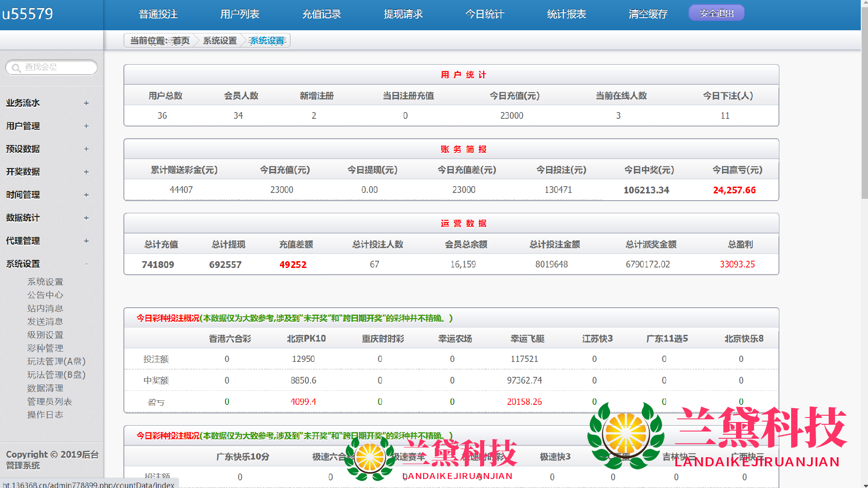Expand 业务流水 with its plus icon
The image size is (868, 488).
click(86, 103)
